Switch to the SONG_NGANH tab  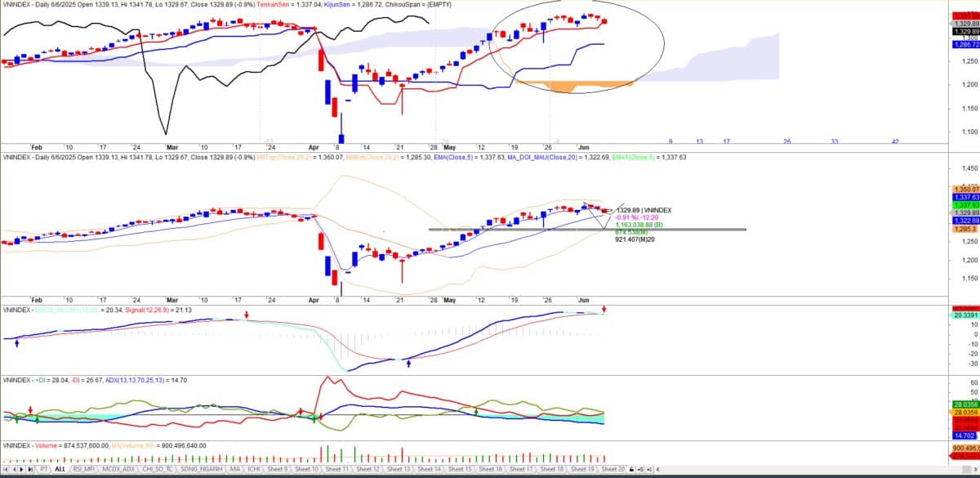click(199, 470)
